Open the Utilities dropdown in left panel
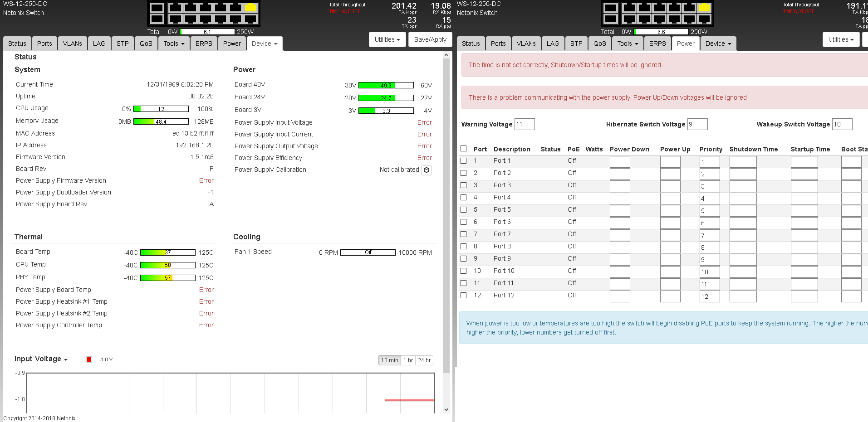Image resolution: width=868 pixels, height=422 pixels. 387,39
